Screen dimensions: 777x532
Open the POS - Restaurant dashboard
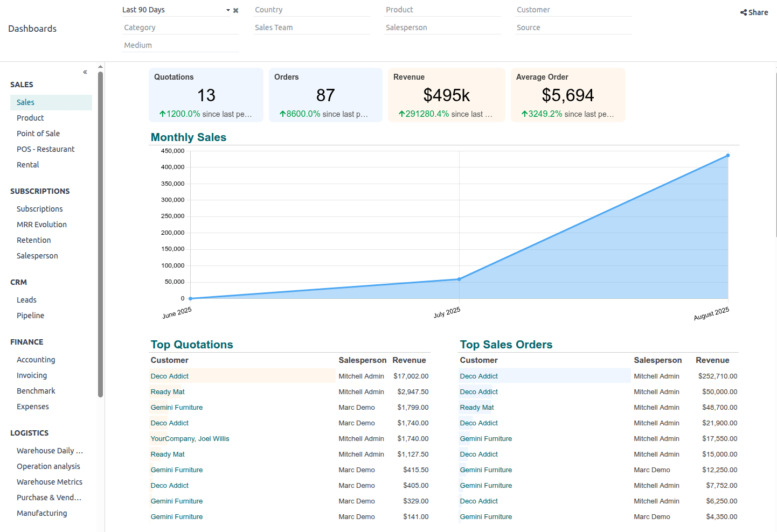(45, 149)
